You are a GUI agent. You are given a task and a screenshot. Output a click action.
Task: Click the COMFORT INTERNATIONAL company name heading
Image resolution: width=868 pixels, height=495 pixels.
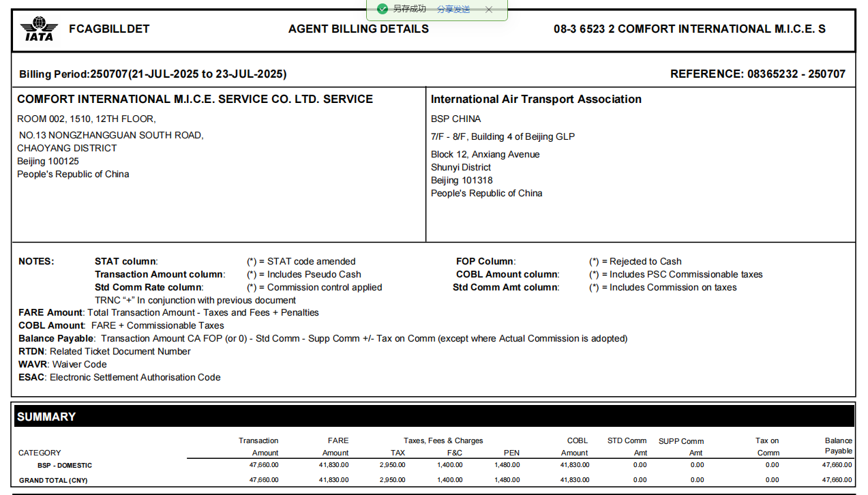(x=195, y=100)
